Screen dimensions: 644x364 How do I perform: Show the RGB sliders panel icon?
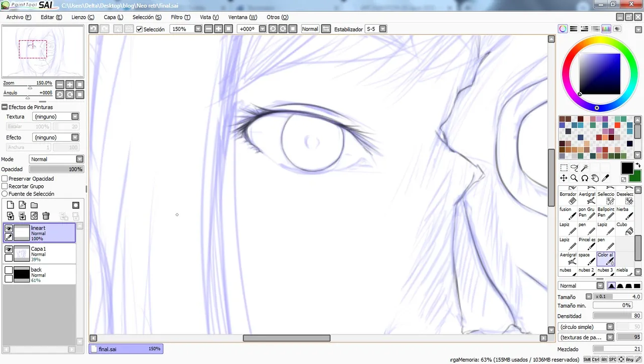tap(573, 29)
